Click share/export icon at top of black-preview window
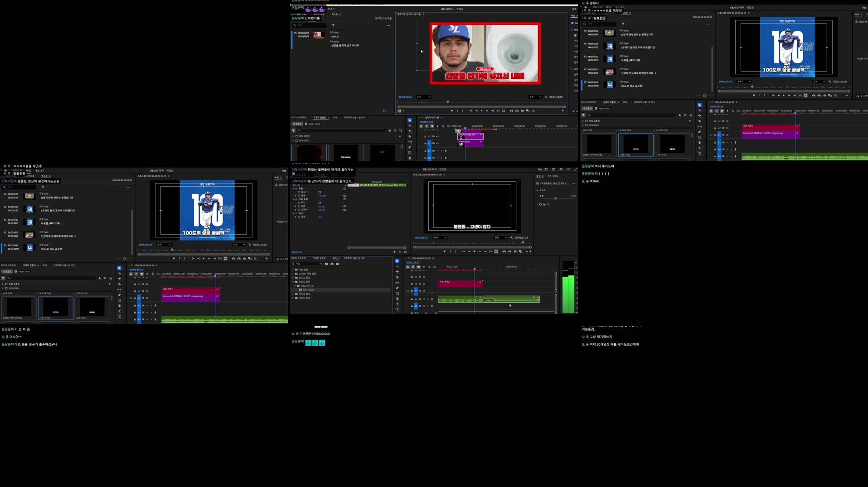This screenshot has height=487, width=868. pos(553,169)
